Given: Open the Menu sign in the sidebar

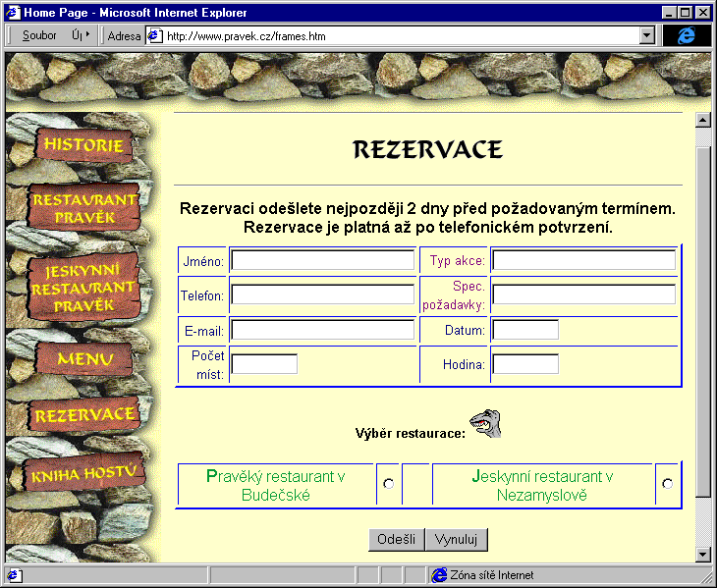Looking at the screenshot, I should tap(84, 359).
